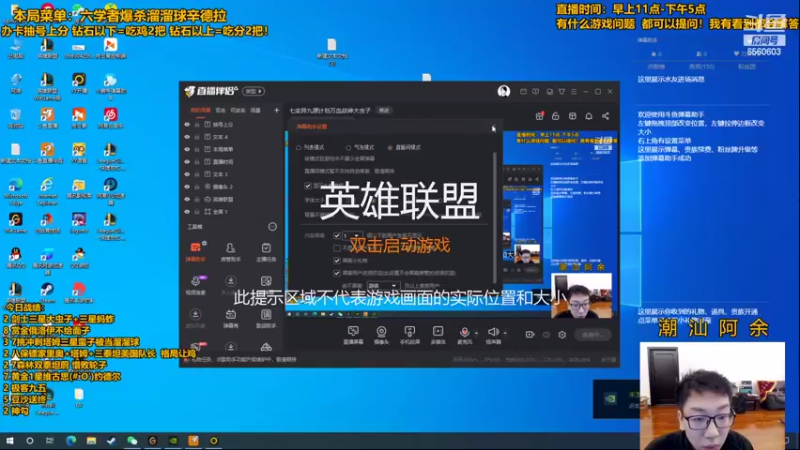Open the Microsoft Edge desktop shortcut
Viewport: 800px width, 450px height.
click(x=16, y=190)
